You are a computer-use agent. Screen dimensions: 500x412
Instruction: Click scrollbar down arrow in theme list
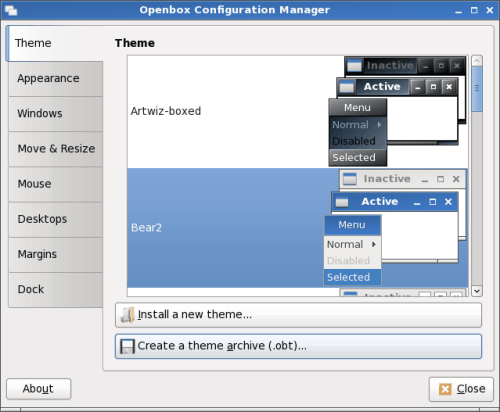[477, 291]
